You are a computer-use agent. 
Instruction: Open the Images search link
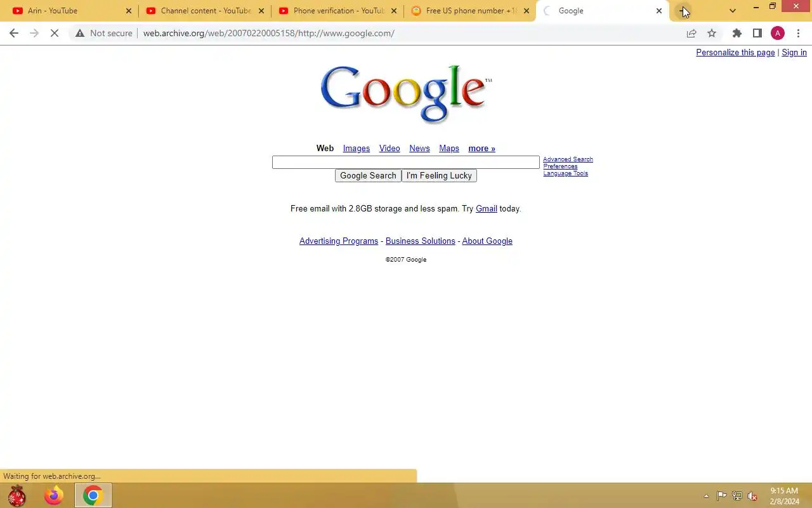click(x=357, y=148)
